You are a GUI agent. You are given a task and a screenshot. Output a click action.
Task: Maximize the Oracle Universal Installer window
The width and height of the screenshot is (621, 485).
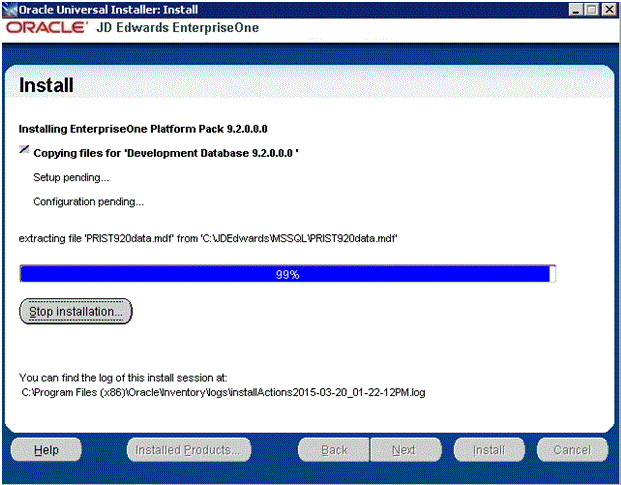click(x=592, y=10)
